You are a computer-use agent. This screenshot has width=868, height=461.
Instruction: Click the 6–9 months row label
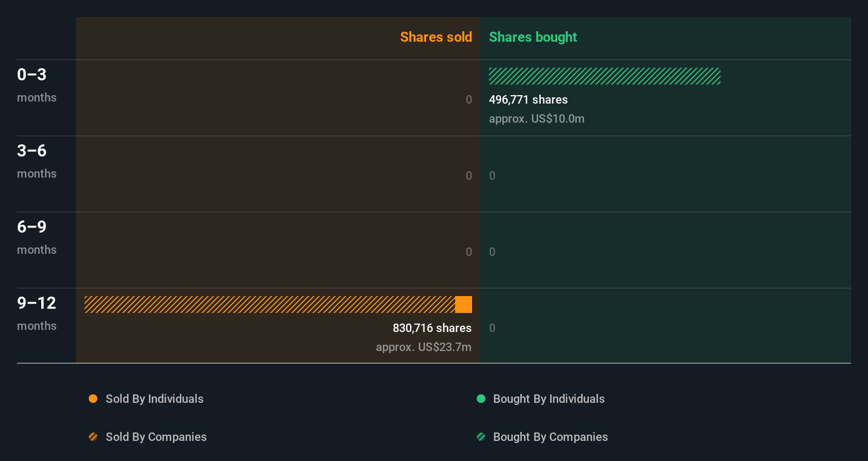coord(36,237)
